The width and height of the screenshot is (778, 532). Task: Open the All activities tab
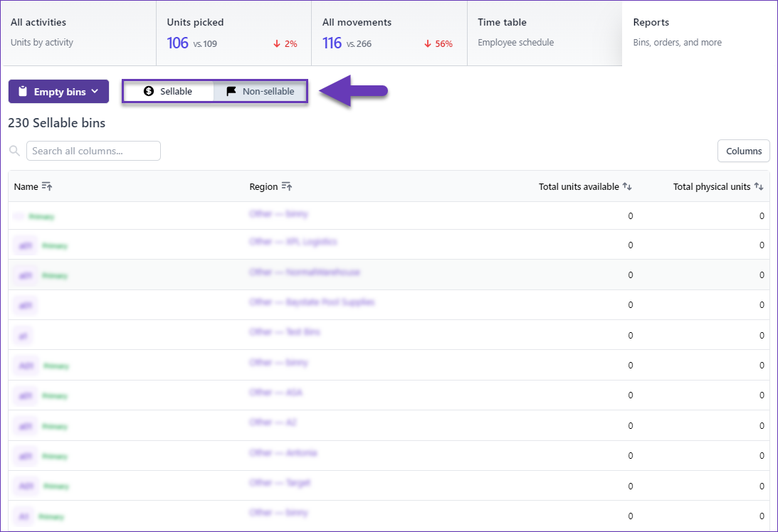coord(78,33)
